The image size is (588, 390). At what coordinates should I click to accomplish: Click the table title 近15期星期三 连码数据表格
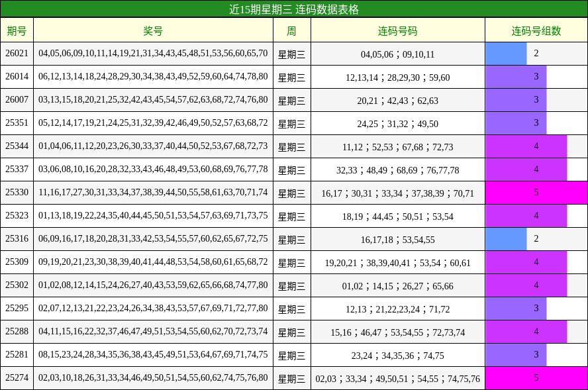pyautogui.click(x=294, y=10)
